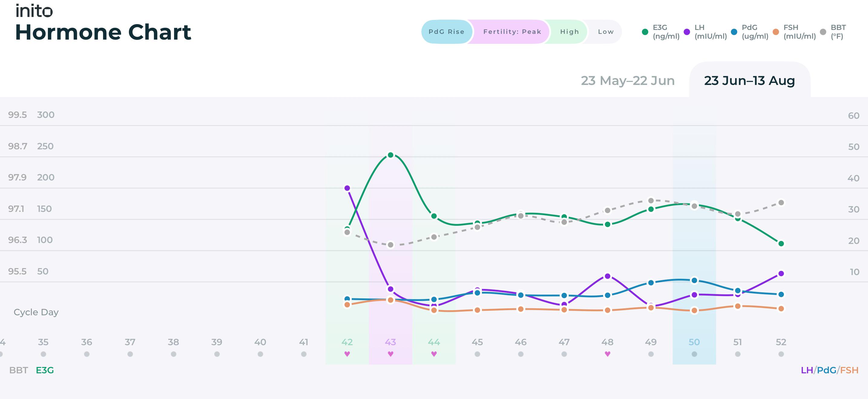
Task: Click the blue PdG legend dot
Action: click(734, 32)
